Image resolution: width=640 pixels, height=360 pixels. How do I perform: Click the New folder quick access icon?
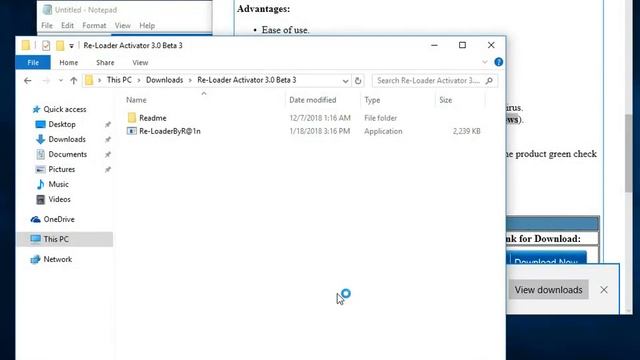click(x=60, y=45)
